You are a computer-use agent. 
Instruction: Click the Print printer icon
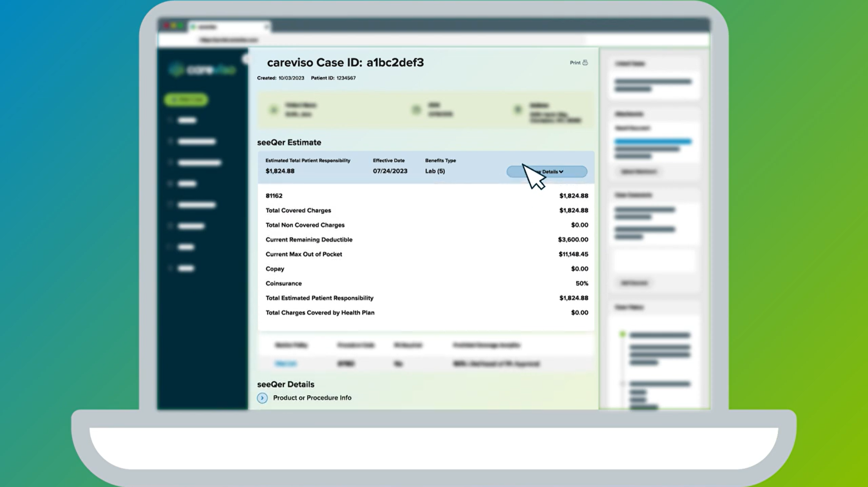(585, 62)
